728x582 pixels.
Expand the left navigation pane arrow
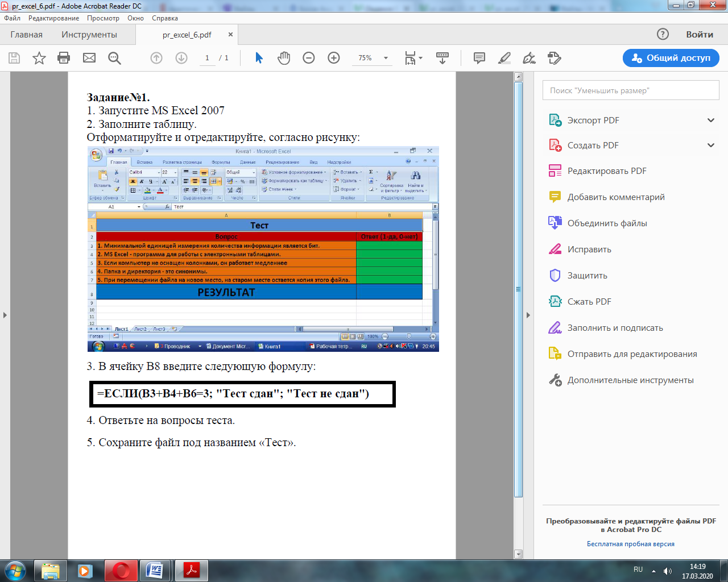pyautogui.click(x=5, y=315)
